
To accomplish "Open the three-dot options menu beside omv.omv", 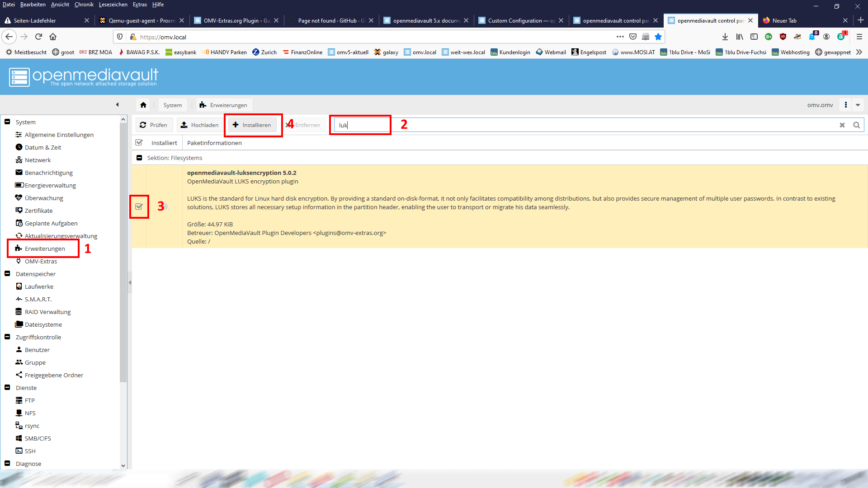I will pos(846,105).
